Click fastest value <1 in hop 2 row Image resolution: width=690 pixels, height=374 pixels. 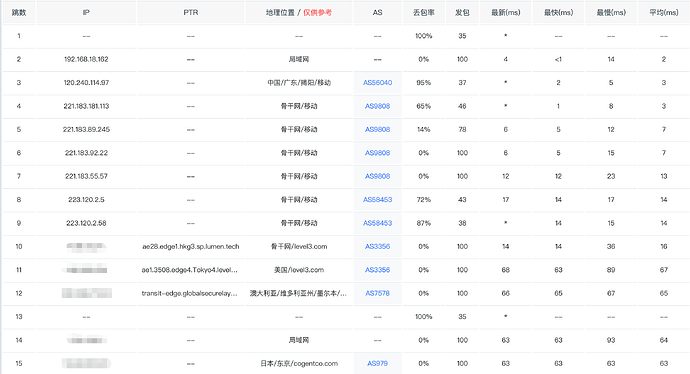point(558,59)
